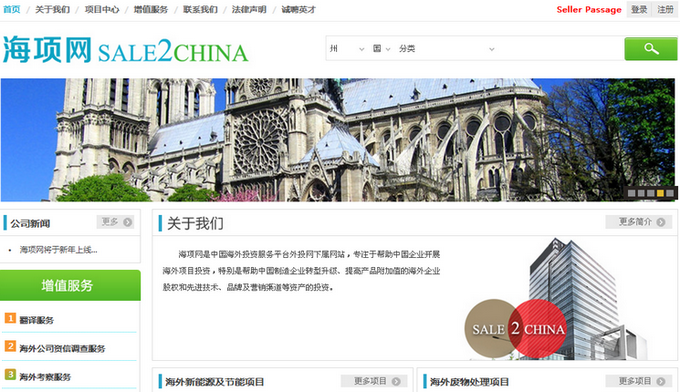Switch to the last banner slide indicator
Screen dimensions: 680x392
pos(670,193)
